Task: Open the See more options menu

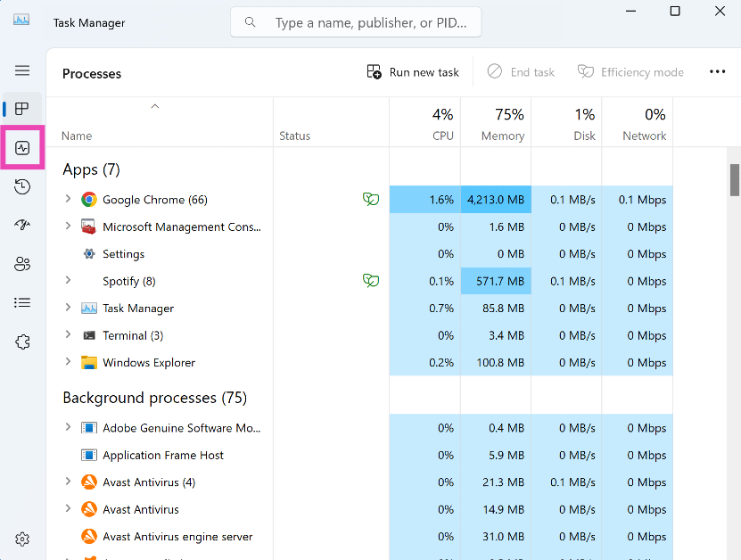Action: pyautogui.click(x=717, y=72)
